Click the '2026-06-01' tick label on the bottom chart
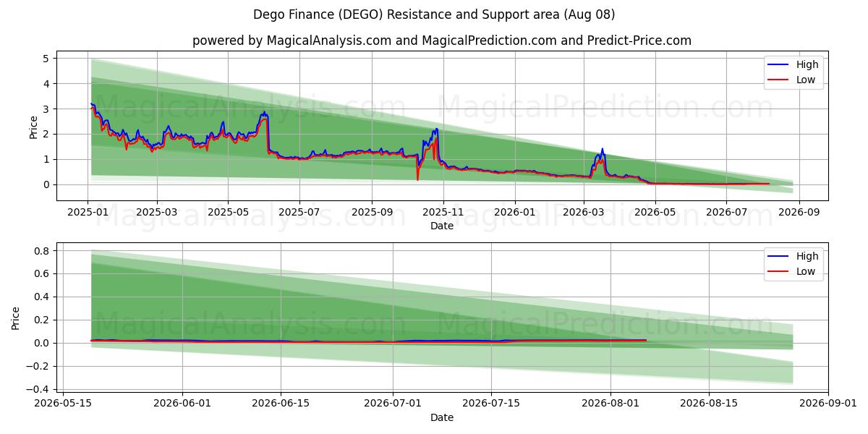 point(182,404)
